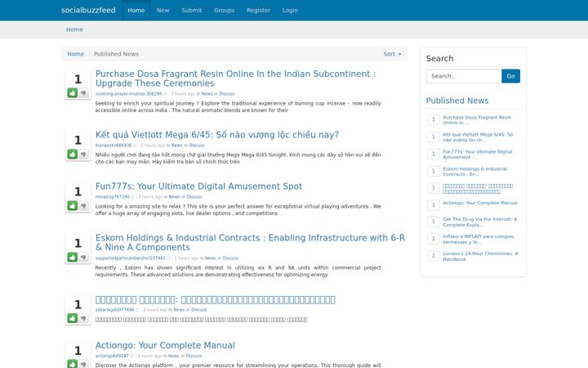The width and height of the screenshot is (588, 368).
Task: Open the Sort dropdown
Action: tap(392, 54)
